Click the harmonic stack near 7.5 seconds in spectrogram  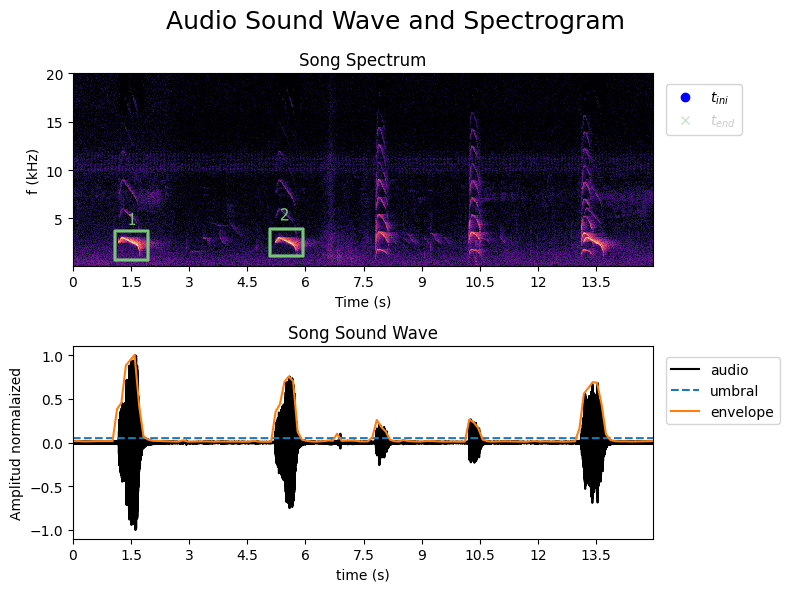click(x=382, y=186)
